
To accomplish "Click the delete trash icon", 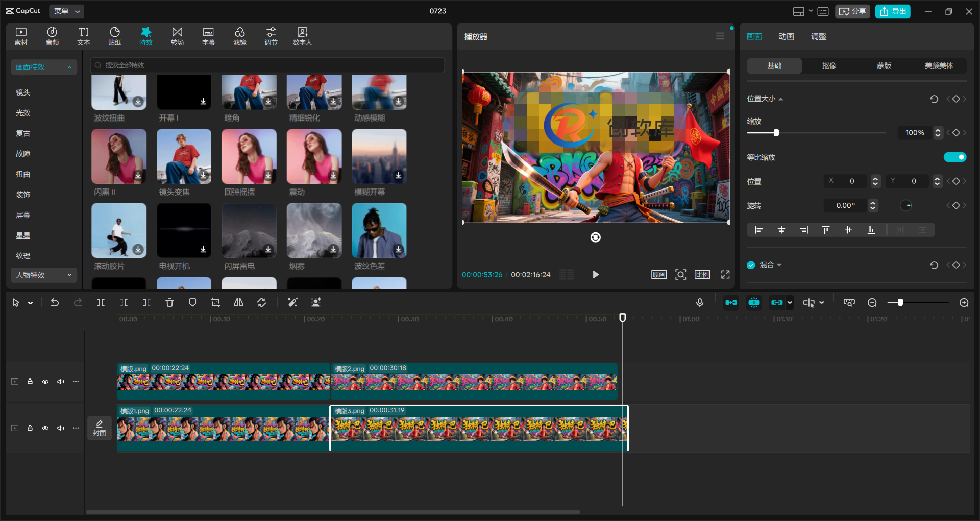I will (169, 303).
